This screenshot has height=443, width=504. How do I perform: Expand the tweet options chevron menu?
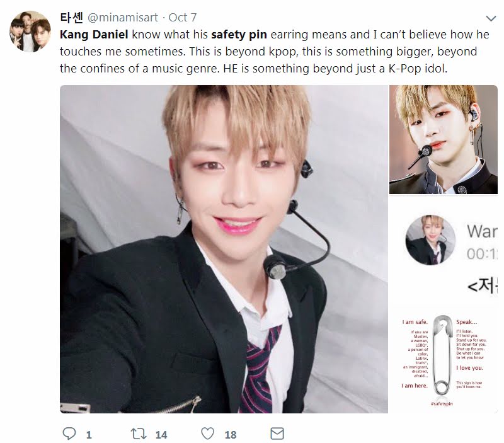tap(491, 19)
